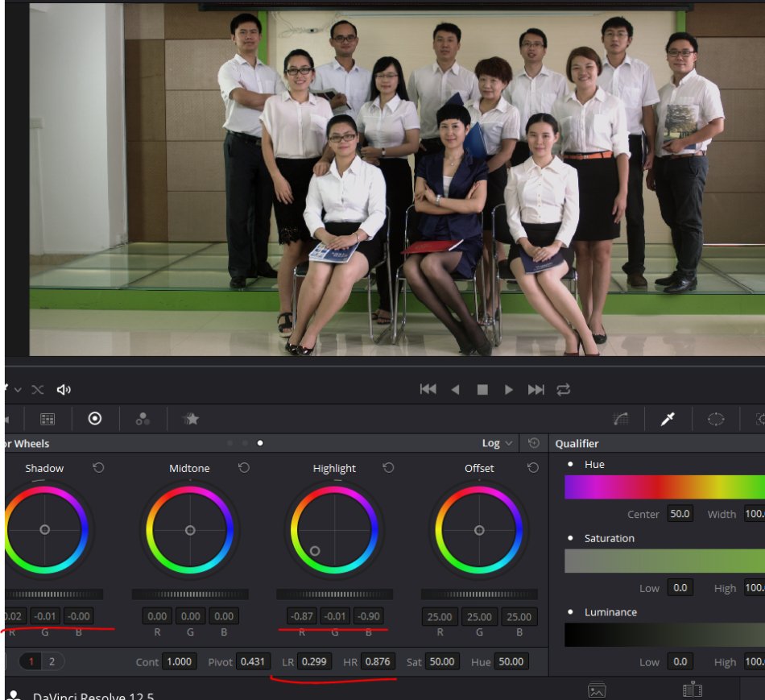Click the Luminance qualifier range bar
Image resolution: width=765 pixels, height=700 pixels.
click(x=664, y=635)
